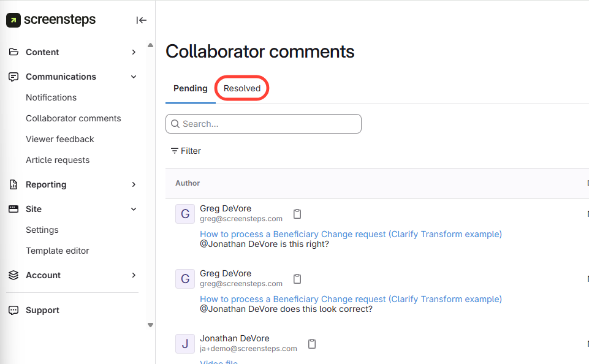Click the Support speech bubble icon
This screenshot has height=364, width=589.
click(x=13, y=310)
